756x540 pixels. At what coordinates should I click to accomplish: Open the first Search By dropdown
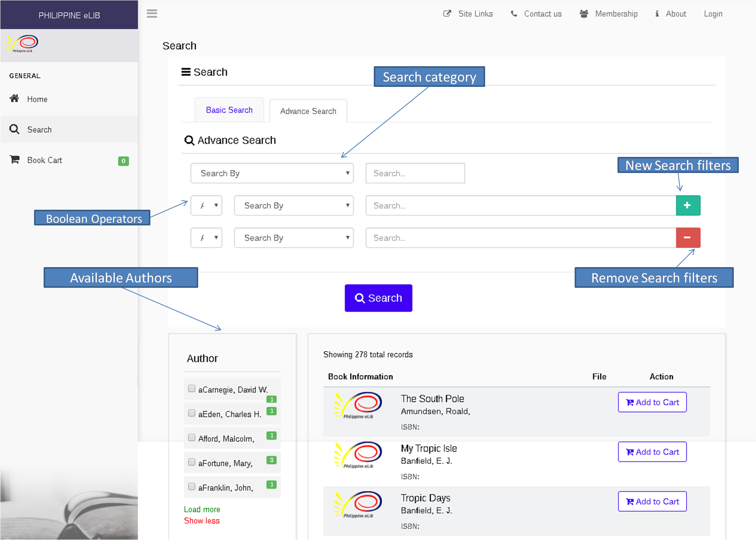click(272, 173)
